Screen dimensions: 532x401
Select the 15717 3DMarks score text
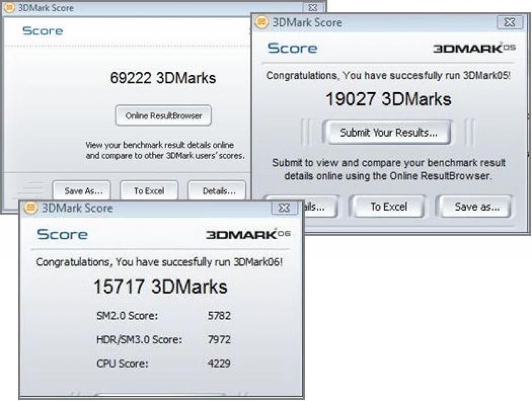tap(160, 287)
